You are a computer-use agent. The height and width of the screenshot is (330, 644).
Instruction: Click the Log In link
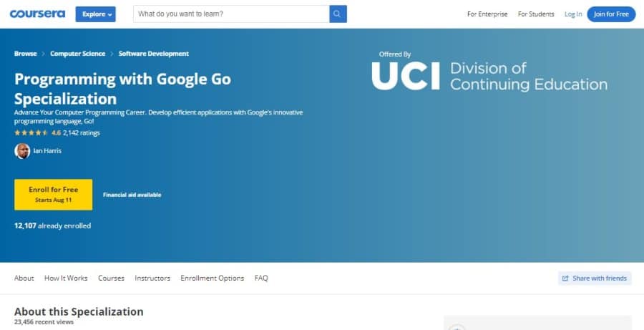click(x=573, y=14)
